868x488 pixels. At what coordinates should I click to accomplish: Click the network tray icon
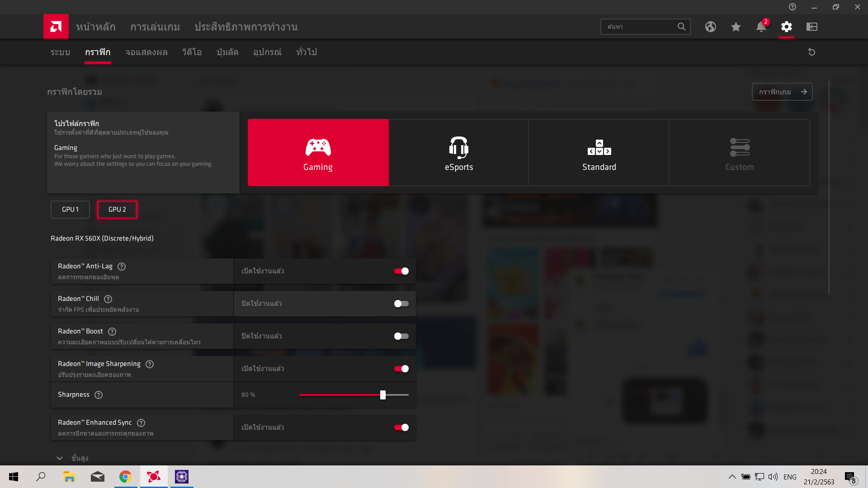(x=759, y=477)
